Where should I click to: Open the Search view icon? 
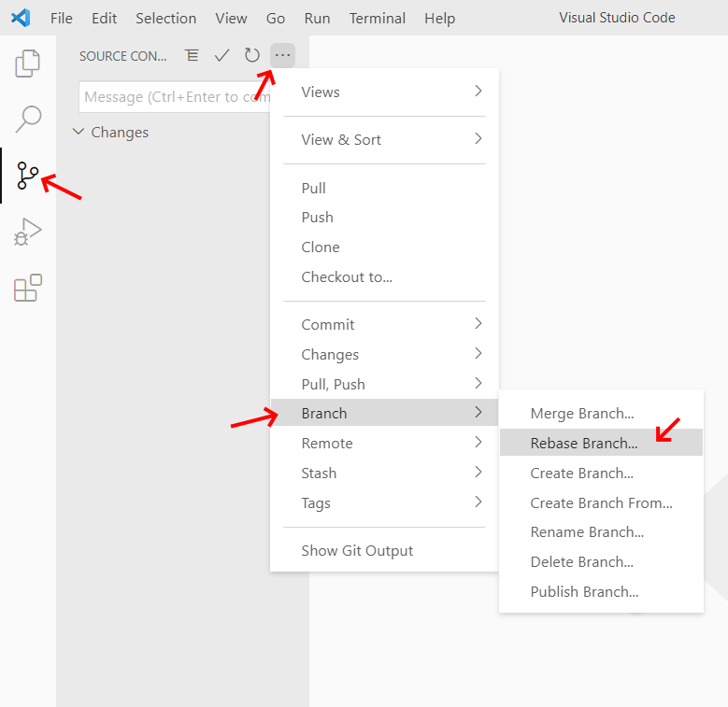pos(28,120)
